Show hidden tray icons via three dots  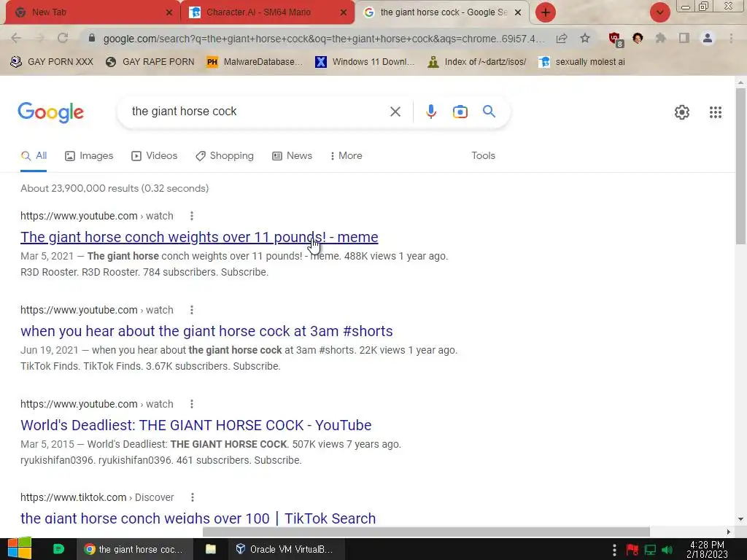[614, 550]
